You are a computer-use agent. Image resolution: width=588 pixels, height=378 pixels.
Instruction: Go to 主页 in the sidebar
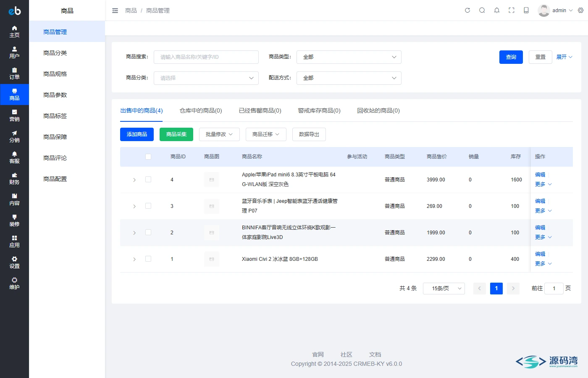14,31
